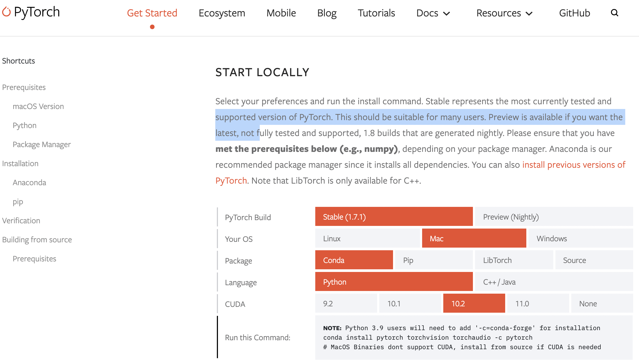Go to the Tutorials page
This screenshot has width=639, height=364.
click(x=376, y=13)
